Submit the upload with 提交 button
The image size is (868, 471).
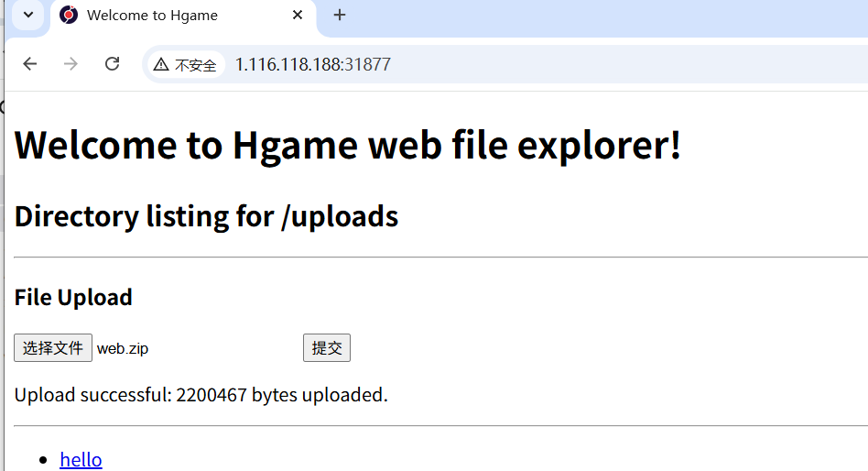point(327,348)
